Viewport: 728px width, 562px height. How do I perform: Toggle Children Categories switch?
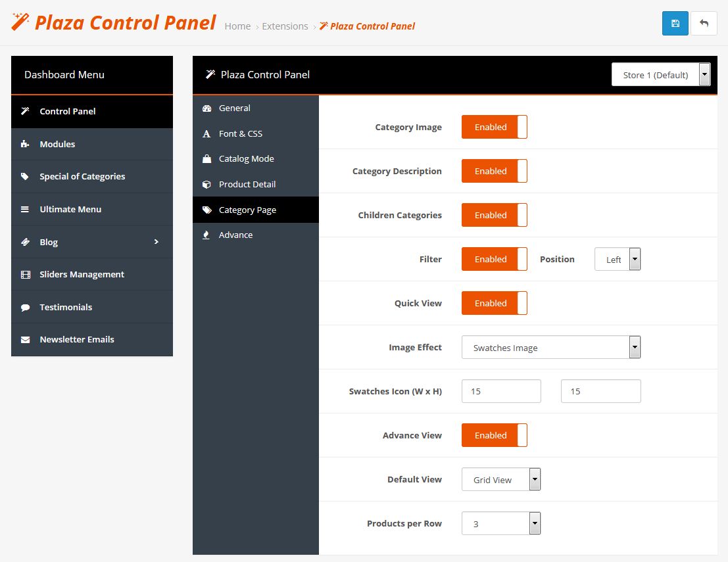pyautogui.click(x=494, y=215)
